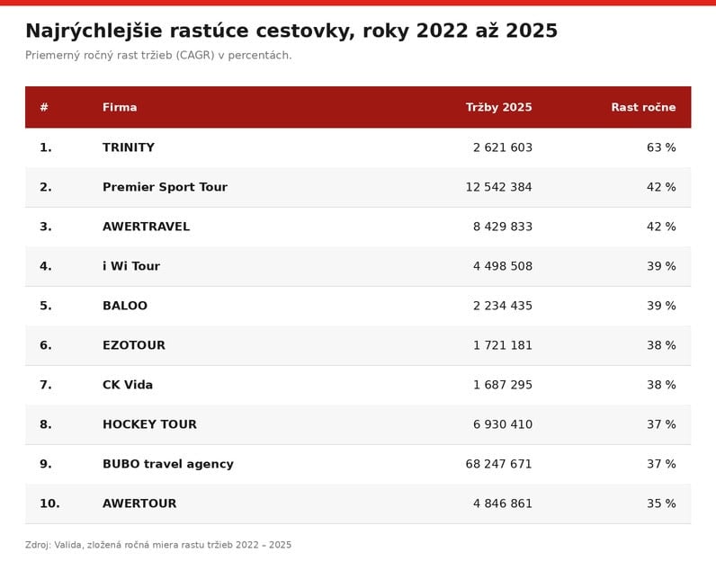This screenshot has width=716, height=588.
Task: Click revenue value 6 930 410
Action: click(x=502, y=424)
